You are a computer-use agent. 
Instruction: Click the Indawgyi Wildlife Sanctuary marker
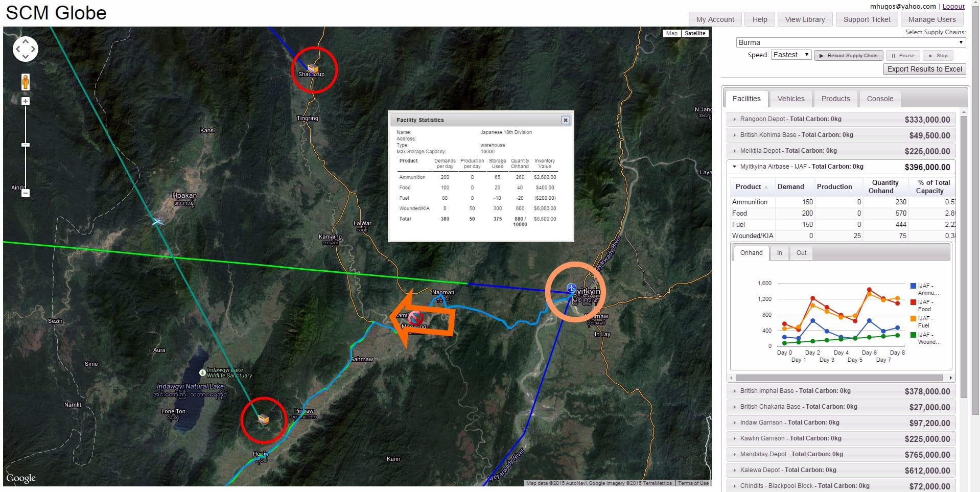pyautogui.click(x=202, y=372)
